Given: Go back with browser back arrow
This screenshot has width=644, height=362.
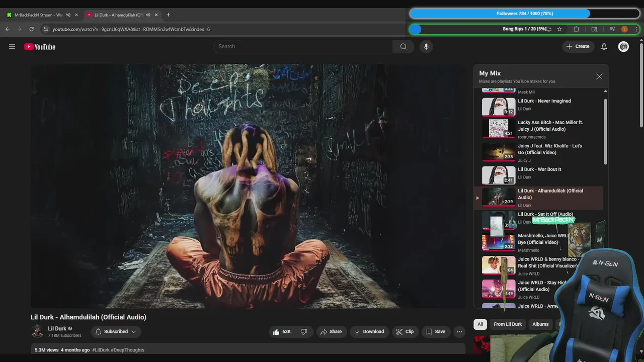Looking at the screenshot, I should tap(8, 29).
